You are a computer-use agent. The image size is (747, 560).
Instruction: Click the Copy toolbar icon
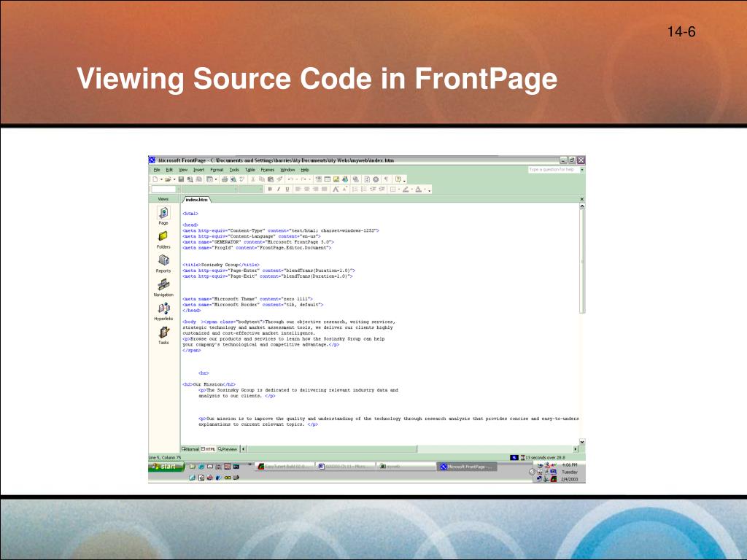[262, 179]
